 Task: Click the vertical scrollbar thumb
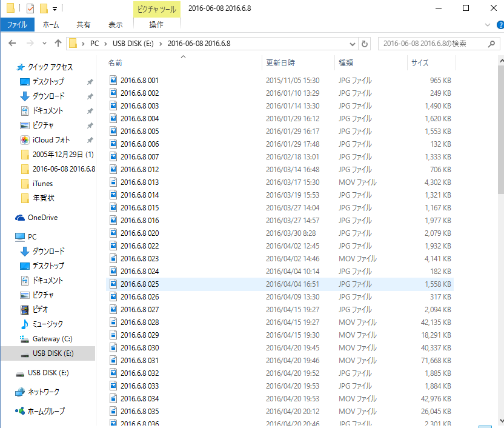(x=501, y=130)
